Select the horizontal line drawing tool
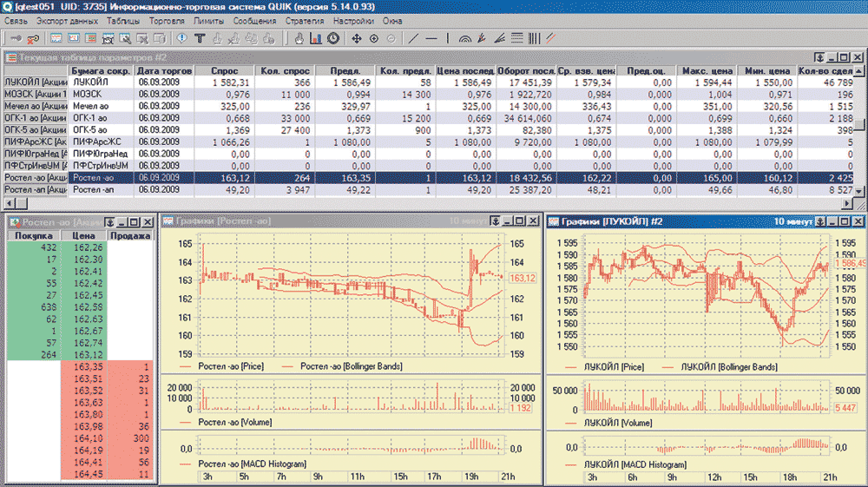868x487 pixels. 431,39
